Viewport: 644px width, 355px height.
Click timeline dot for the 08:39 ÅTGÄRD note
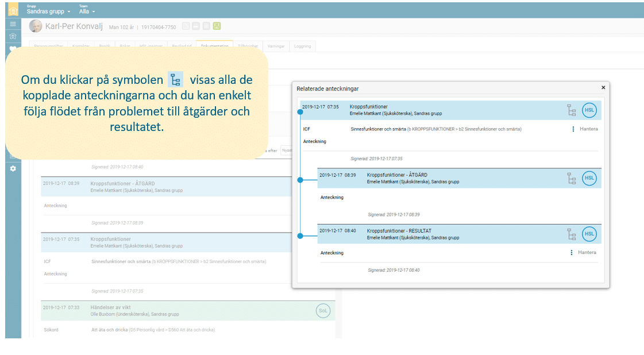pyautogui.click(x=300, y=180)
